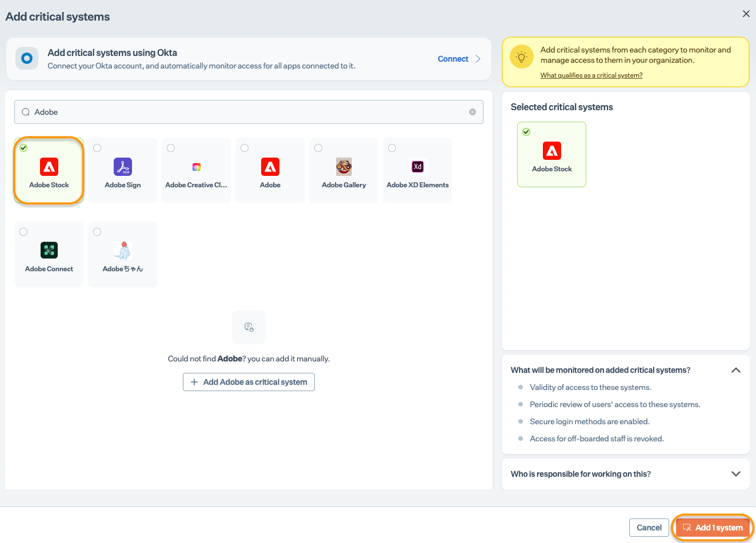Click the Adobe Sign logo icon
This screenshot has width=756, height=543.
coord(123,167)
